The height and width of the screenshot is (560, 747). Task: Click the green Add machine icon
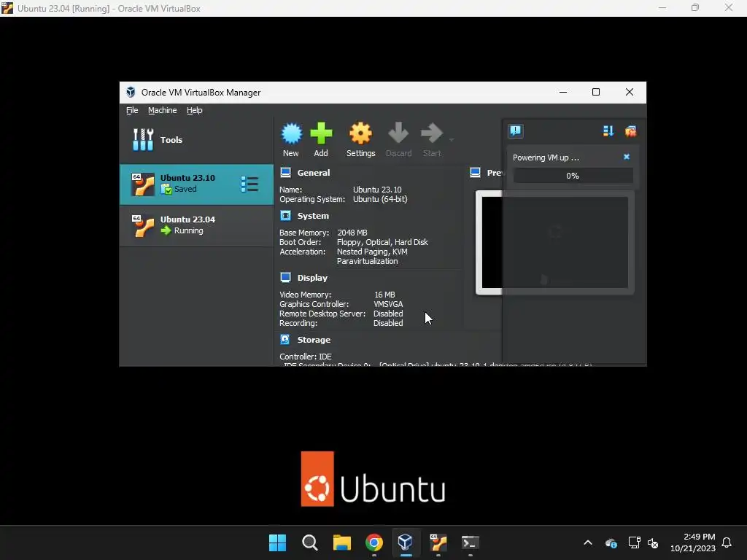[x=321, y=133]
